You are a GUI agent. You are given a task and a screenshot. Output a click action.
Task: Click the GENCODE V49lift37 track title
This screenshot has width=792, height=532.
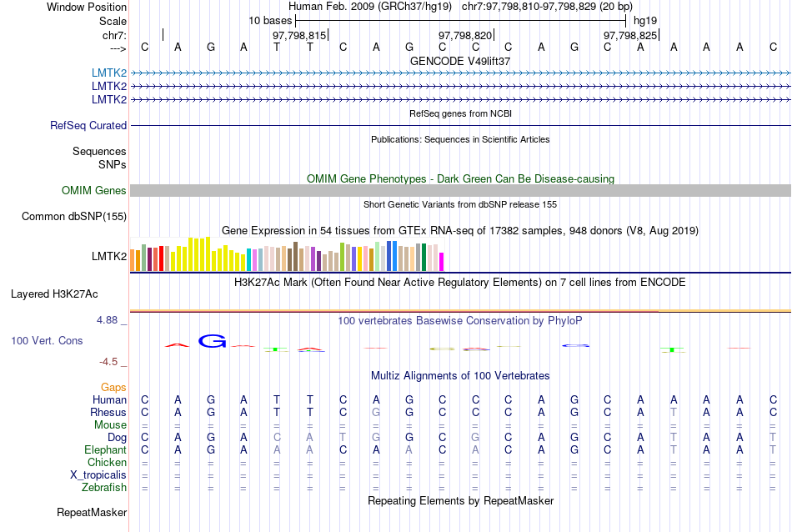(x=460, y=61)
